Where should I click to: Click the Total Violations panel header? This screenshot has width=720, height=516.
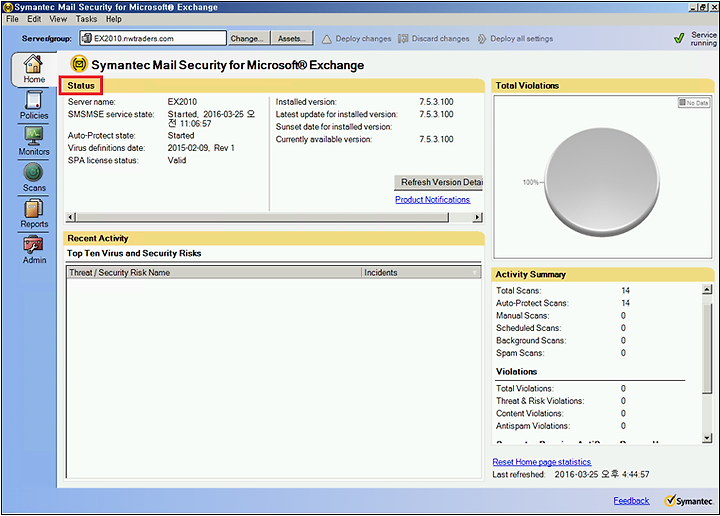(602, 85)
